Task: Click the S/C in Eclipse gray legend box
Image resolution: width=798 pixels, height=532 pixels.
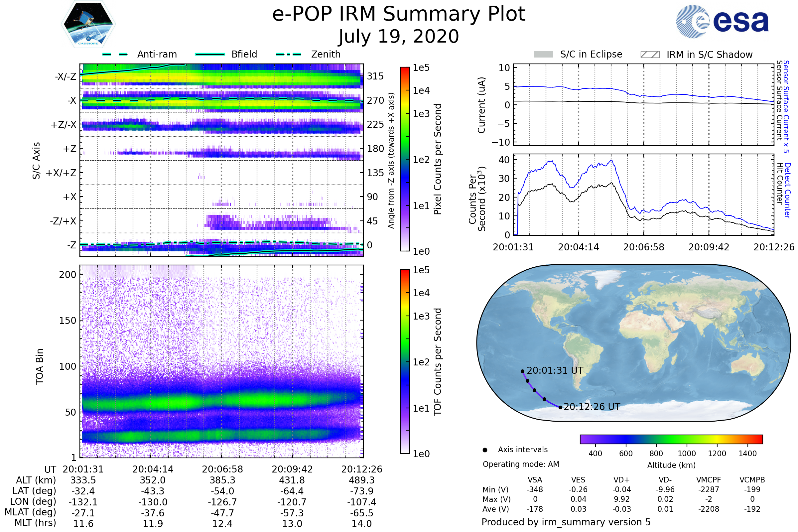Action: pyautogui.click(x=543, y=55)
